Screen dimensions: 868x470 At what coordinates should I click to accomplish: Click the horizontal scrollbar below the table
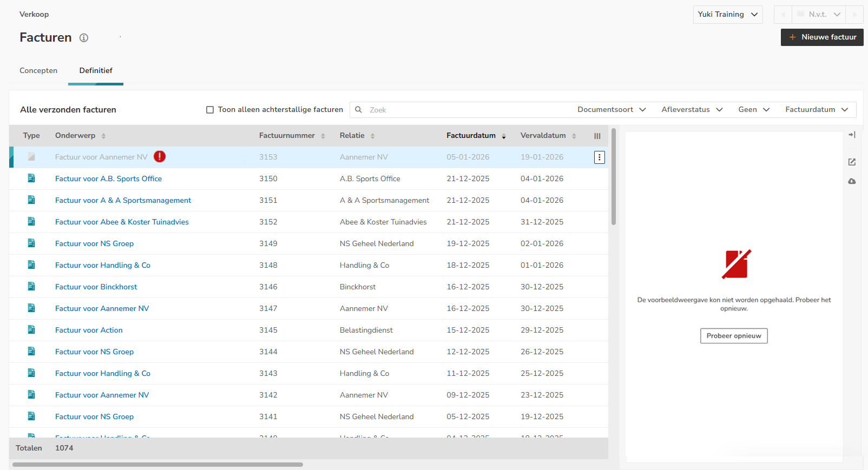(157, 465)
